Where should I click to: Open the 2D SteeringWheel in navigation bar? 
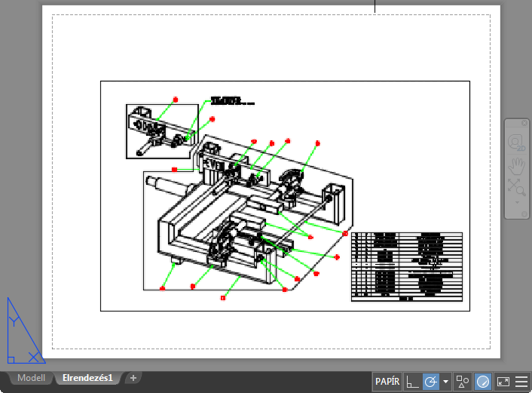click(x=516, y=143)
